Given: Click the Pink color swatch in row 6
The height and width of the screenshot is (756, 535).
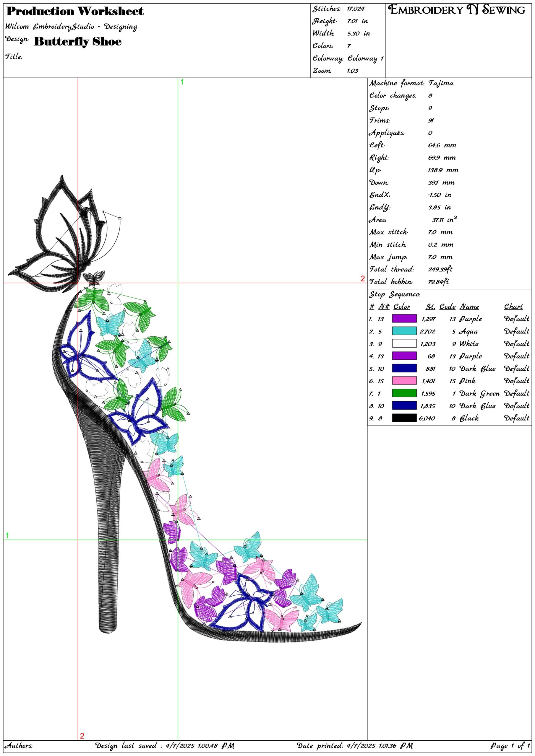Looking at the screenshot, I should [404, 381].
